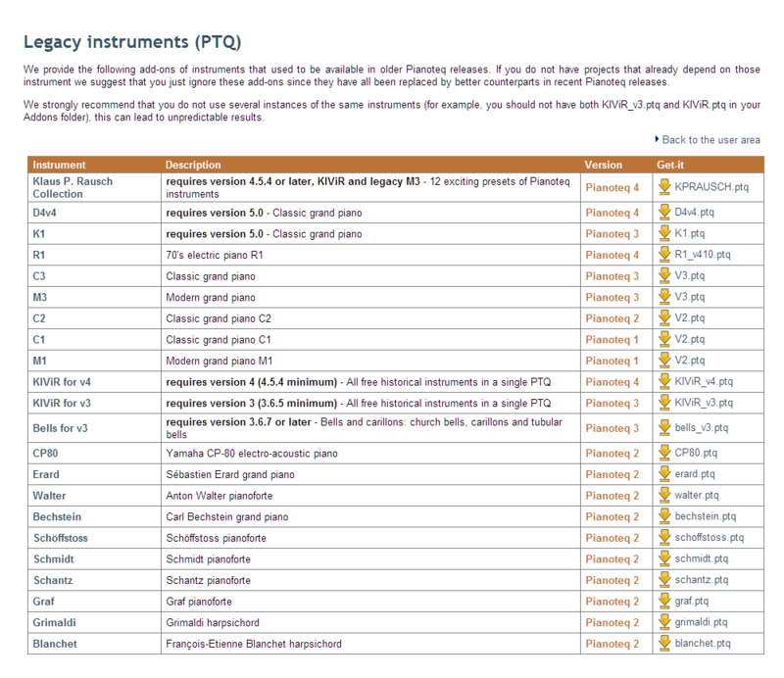
Task: Click download icon next to graf.ptq
Action: pos(664,601)
